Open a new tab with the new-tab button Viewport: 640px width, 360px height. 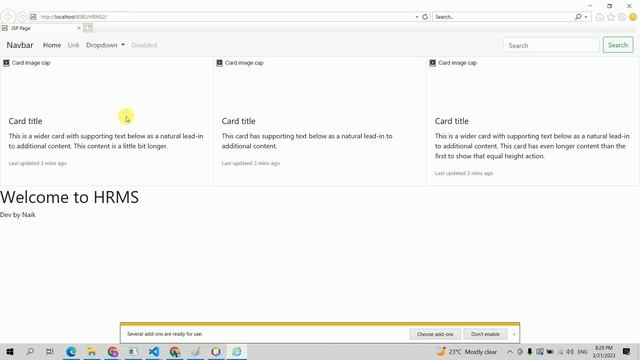pos(88,28)
